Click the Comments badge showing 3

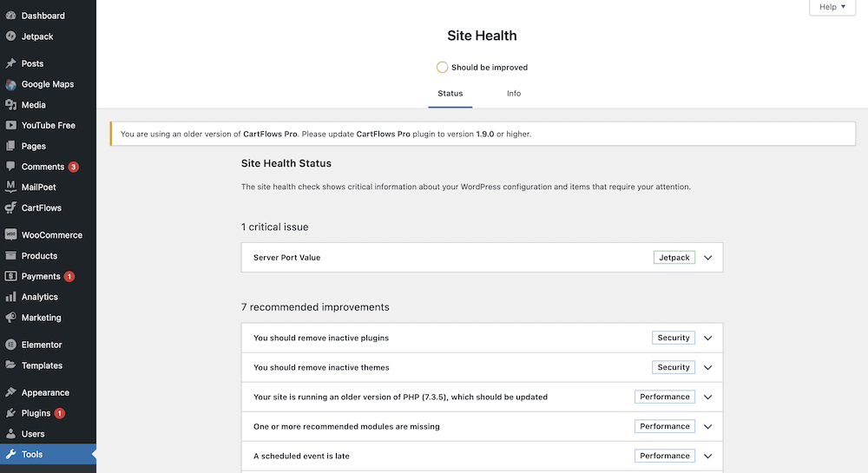(x=73, y=167)
